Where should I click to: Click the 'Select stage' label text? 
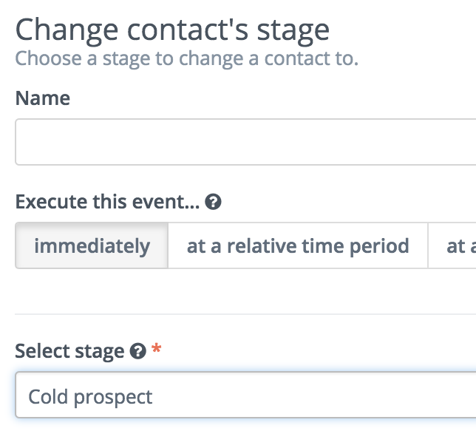69,352
